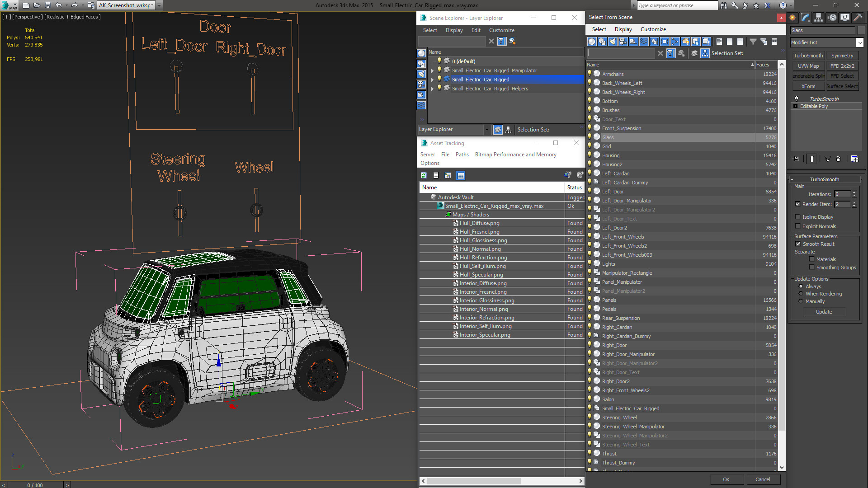
Task: Click Select All icon in Select From Scene
Action: coord(719,42)
